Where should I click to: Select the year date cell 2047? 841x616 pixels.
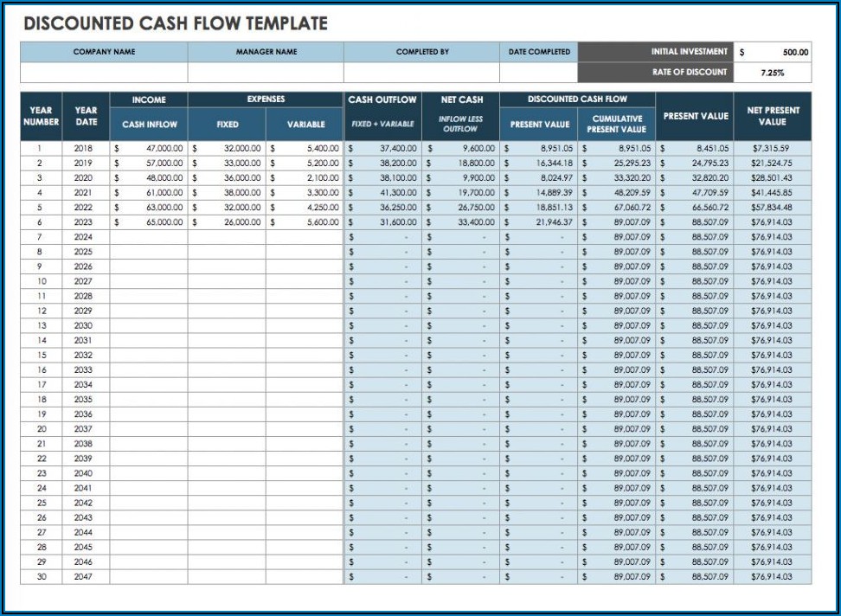pyautogui.click(x=84, y=576)
